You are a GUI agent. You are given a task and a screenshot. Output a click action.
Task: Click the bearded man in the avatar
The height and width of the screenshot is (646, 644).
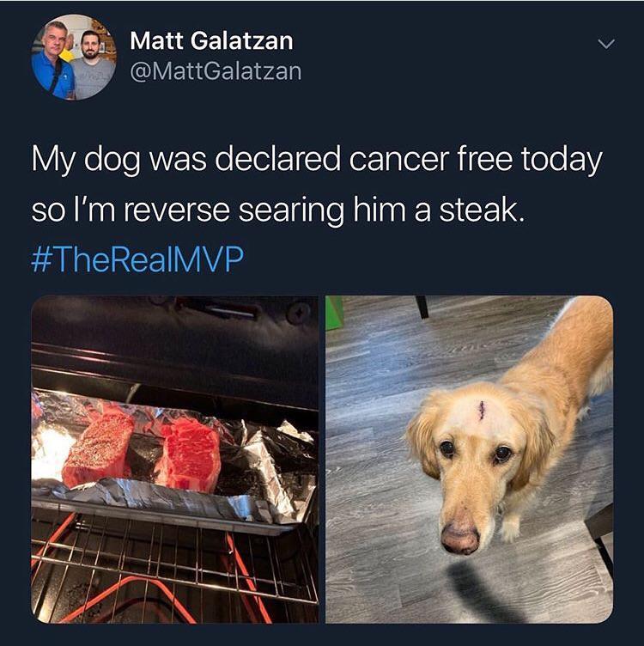[94, 64]
